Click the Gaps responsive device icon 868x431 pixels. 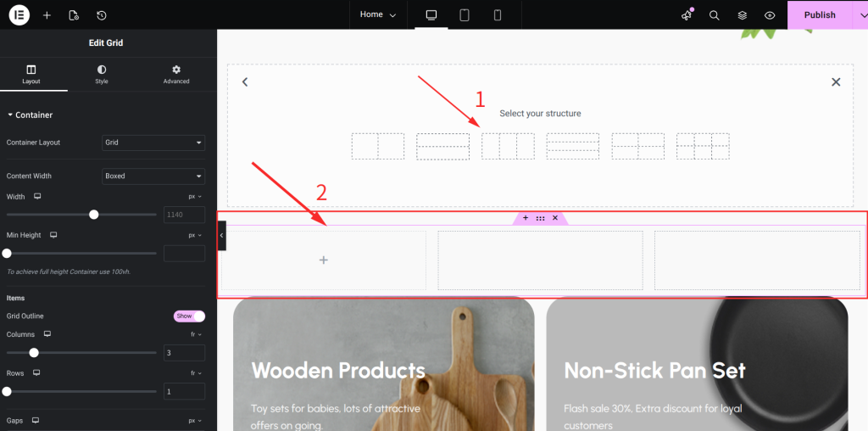(36, 421)
